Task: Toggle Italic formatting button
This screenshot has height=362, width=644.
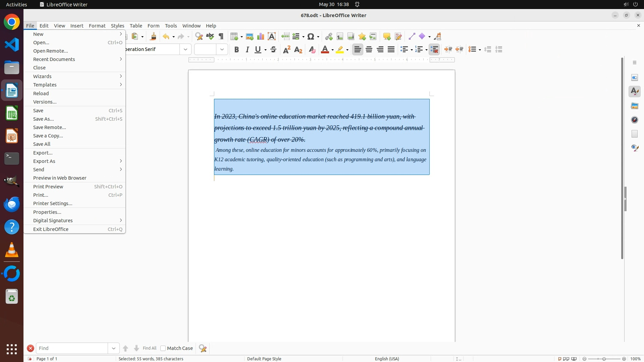Action: pos(248,50)
